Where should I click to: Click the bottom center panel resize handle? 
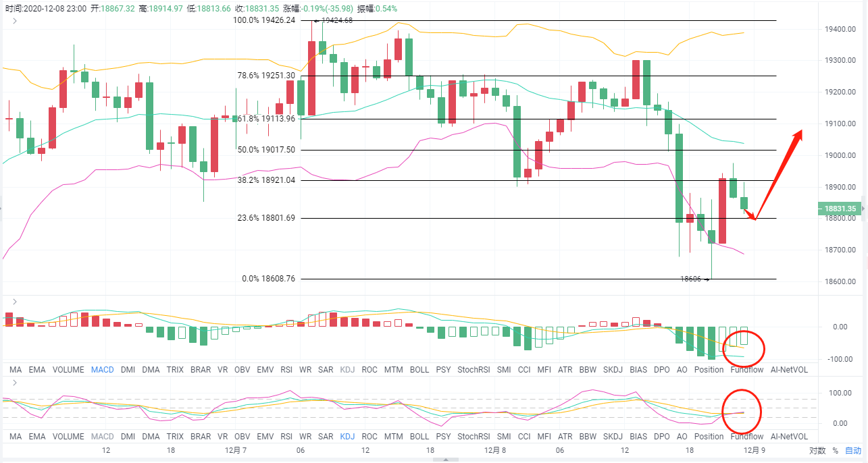[x=445, y=460]
